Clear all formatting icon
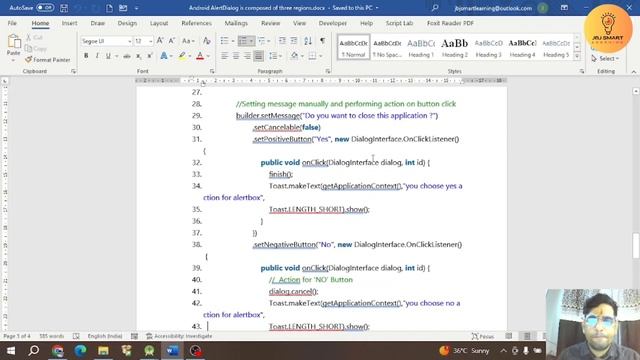Viewport: 640px width, 360px height. point(207,41)
